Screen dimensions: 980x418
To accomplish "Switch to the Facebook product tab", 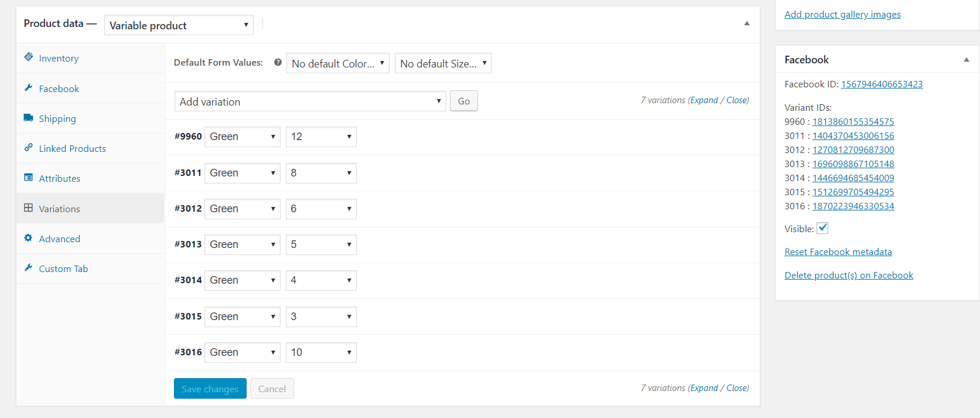I will coord(90,89).
